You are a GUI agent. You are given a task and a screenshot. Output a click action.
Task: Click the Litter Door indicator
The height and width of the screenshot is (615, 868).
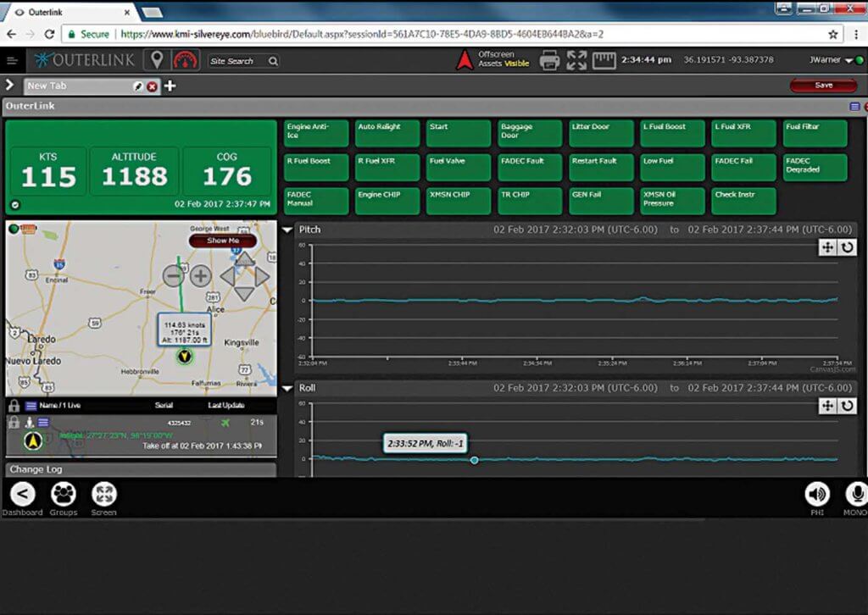601,134
